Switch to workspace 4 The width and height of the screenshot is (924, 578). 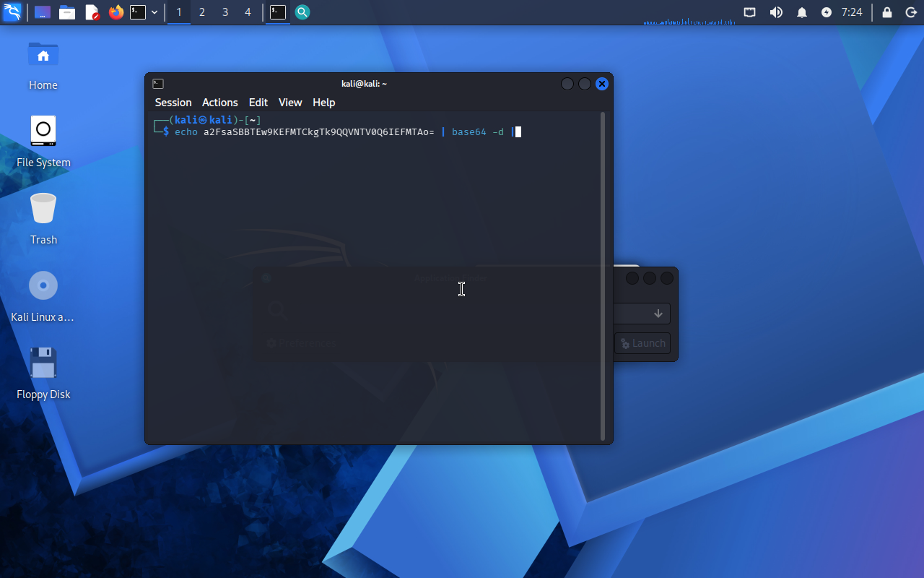248,12
